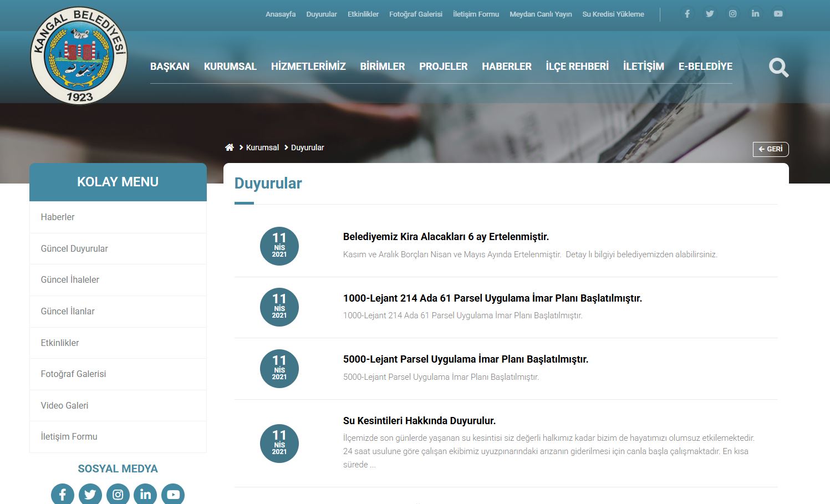Image resolution: width=830 pixels, height=504 pixels.
Task: Click the Kangal Belediyesi logo
Action: (79, 55)
